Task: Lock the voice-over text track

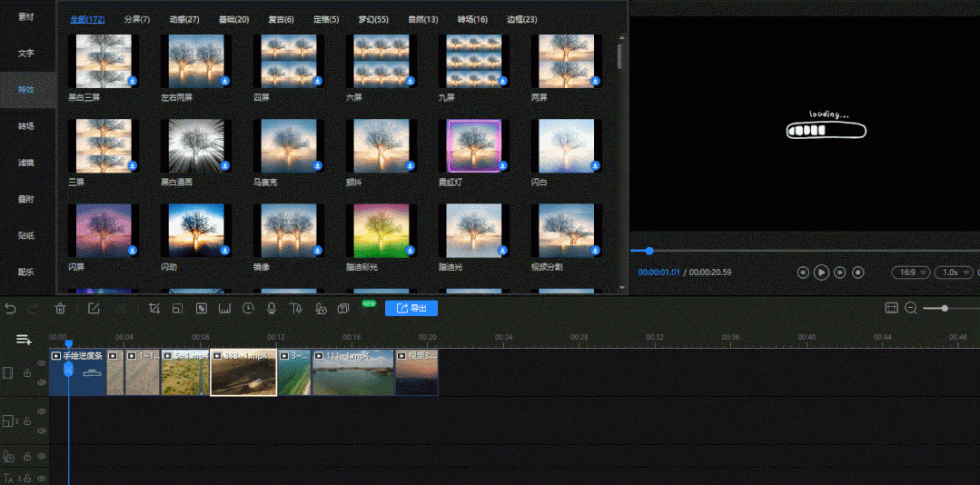Action: click(x=27, y=457)
